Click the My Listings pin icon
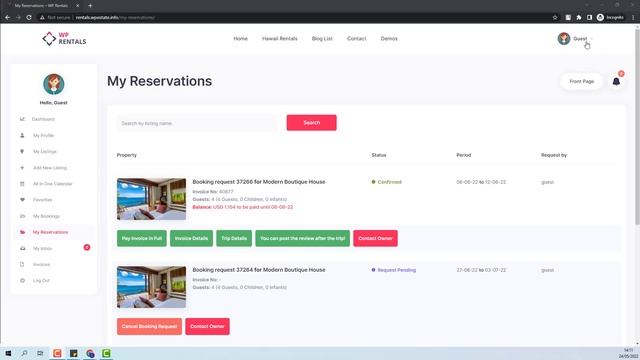The image size is (640, 360). coord(22,151)
